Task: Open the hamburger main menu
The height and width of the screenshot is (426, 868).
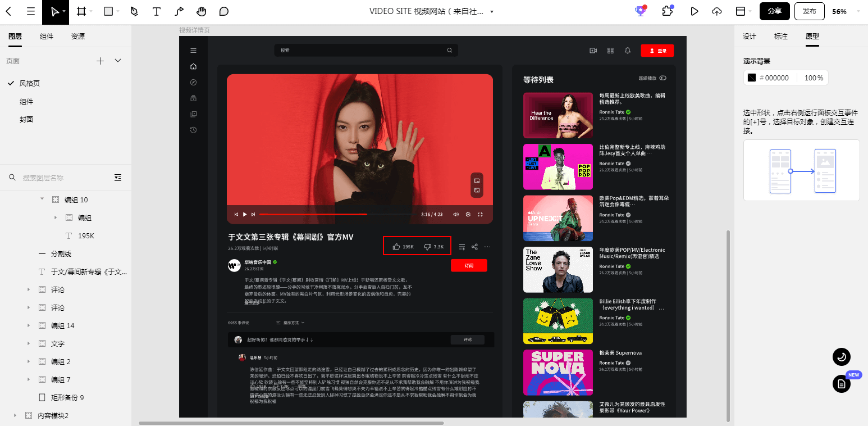Action: coord(31,11)
